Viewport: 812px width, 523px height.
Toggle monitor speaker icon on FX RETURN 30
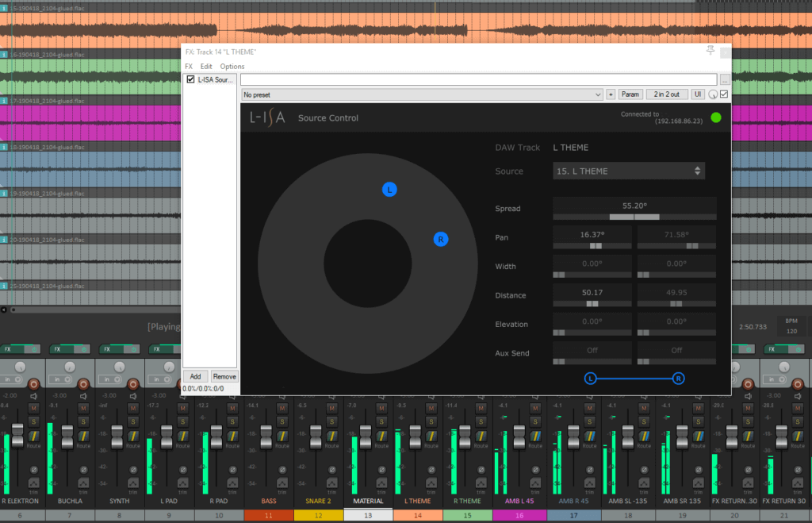(x=798, y=396)
